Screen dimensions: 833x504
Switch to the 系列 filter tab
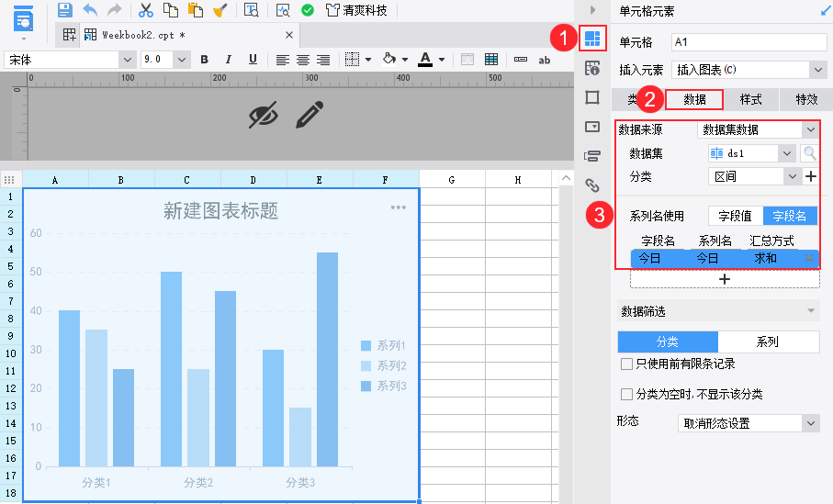[768, 342]
